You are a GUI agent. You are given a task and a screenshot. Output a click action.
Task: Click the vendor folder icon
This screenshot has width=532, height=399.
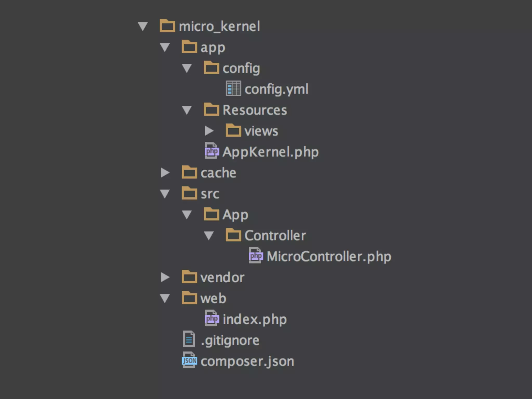pos(189,277)
